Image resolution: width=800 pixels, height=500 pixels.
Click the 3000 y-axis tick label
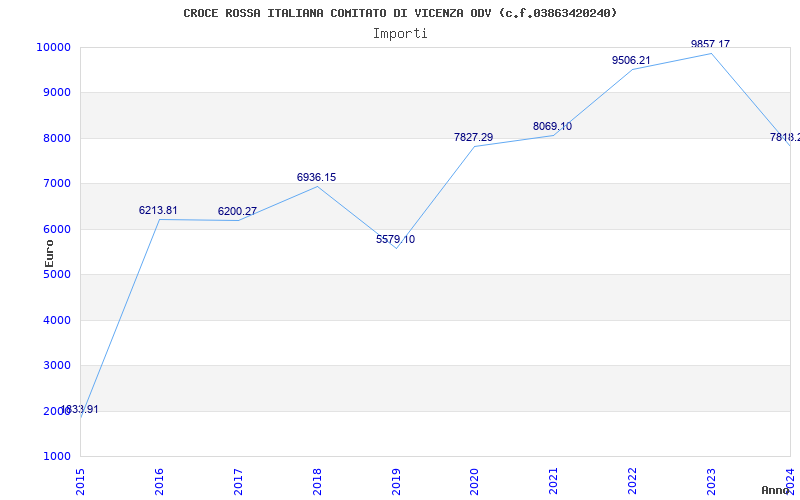(x=56, y=366)
